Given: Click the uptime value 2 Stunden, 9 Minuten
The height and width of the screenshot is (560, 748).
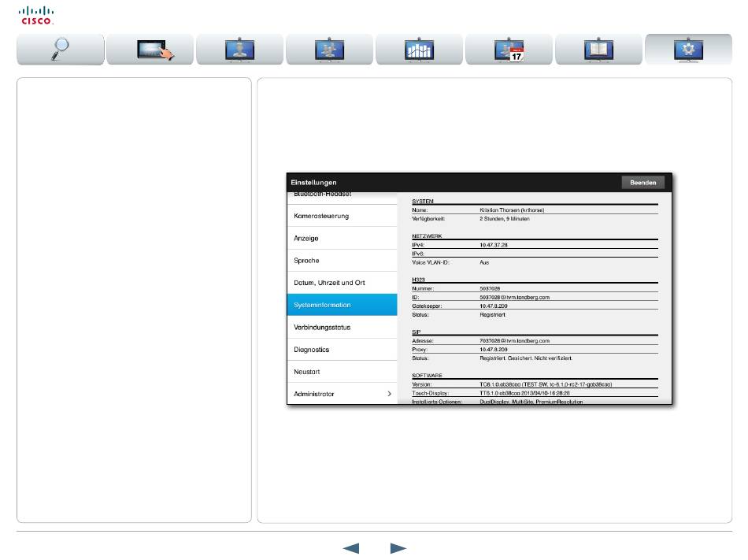Looking at the screenshot, I should coord(504,218).
